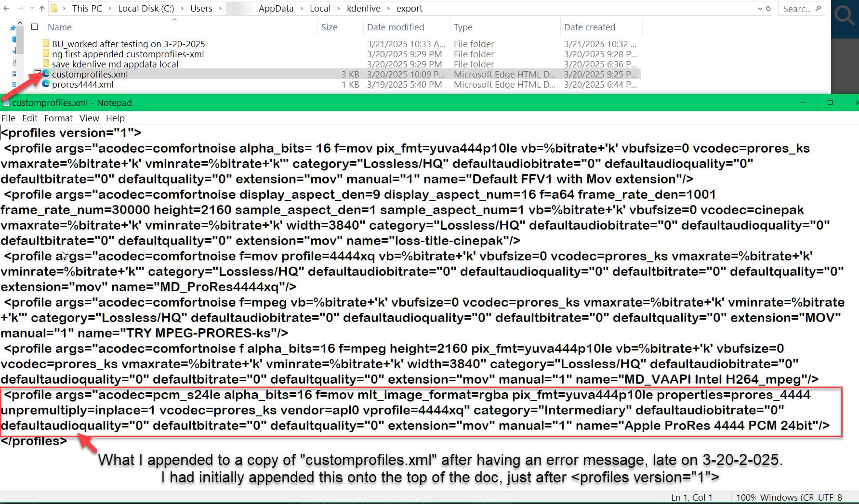Select the folder icon in the address bar
Image resolution: width=859 pixels, height=504 pixels.
point(54,9)
